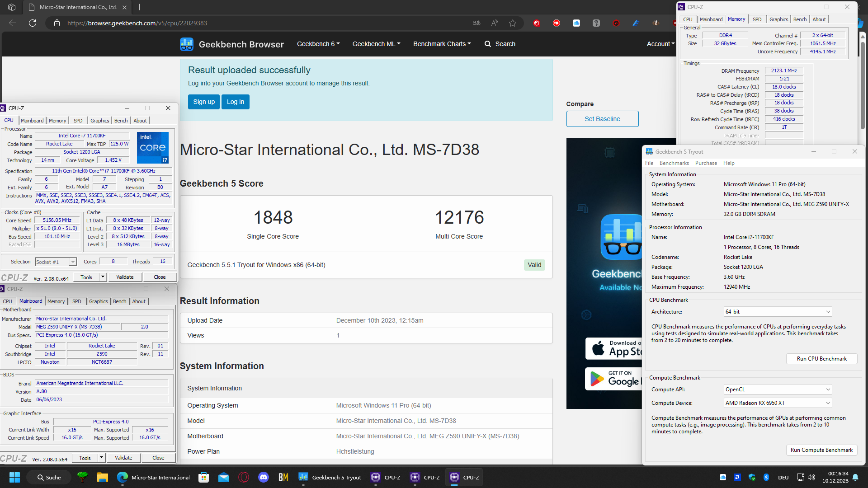
Task: Open Microsoft Store from the taskbar
Action: pyautogui.click(x=204, y=477)
